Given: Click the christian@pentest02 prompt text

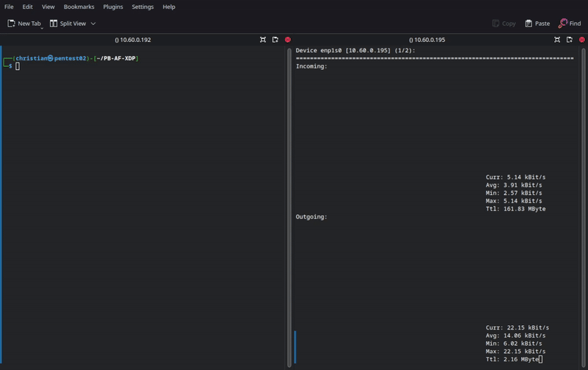Looking at the screenshot, I should (51, 58).
